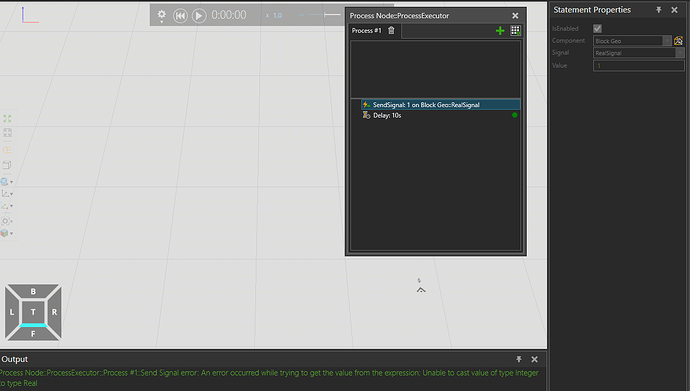The height and width of the screenshot is (391, 690).
Task: Open simulation settings gear icon
Action: click(161, 15)
